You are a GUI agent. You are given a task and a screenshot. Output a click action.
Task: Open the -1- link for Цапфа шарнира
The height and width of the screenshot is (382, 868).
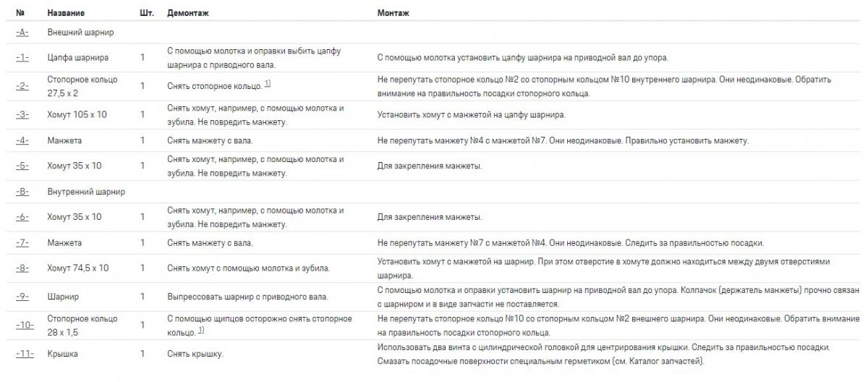[22, 57]
